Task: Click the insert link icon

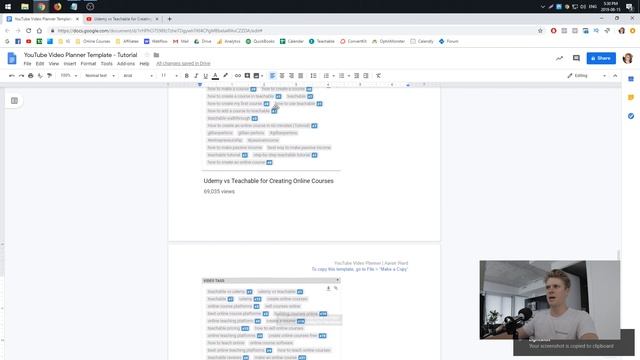Action: click(238, 76)
